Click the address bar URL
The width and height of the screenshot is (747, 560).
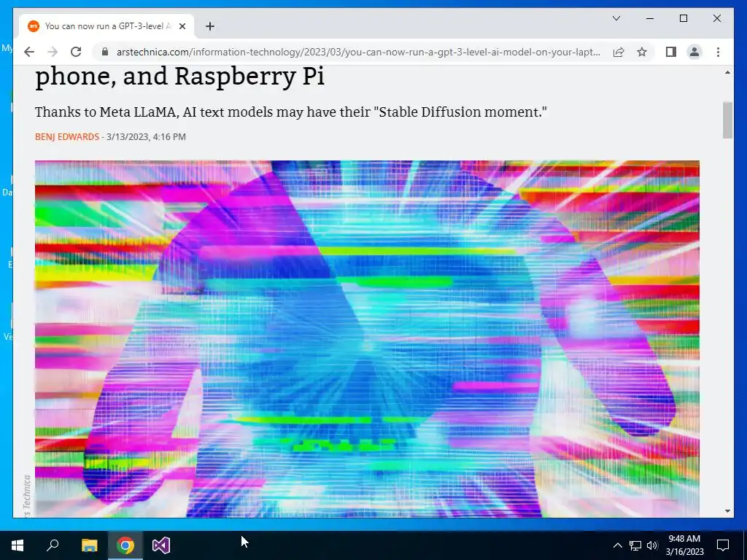click(358, 52)
